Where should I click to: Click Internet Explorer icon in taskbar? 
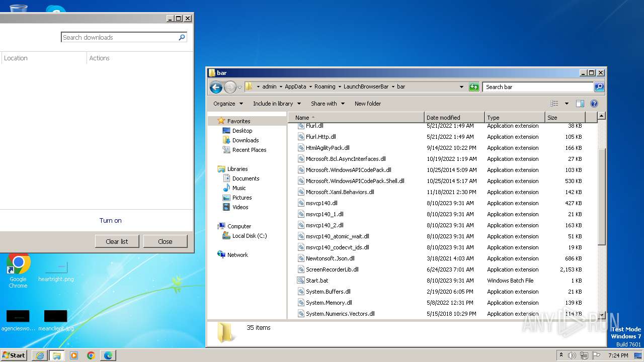pyautogui.click(x=40, y=355)
